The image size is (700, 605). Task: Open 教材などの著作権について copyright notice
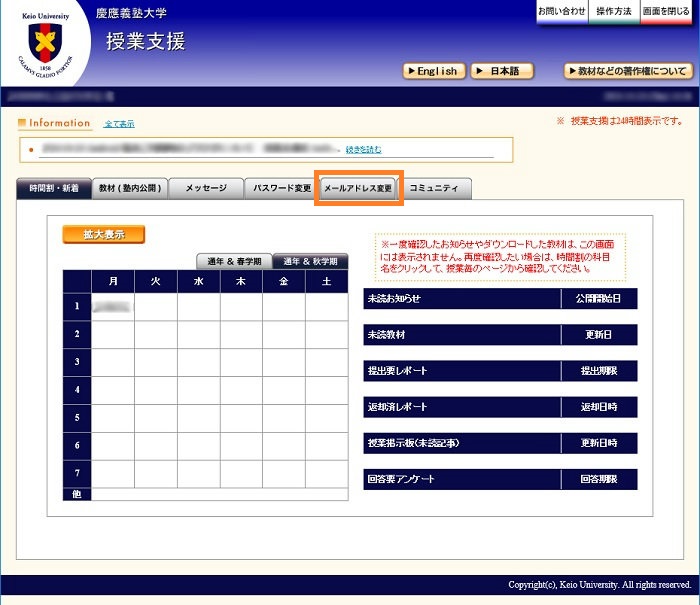[x=627, y=71]
